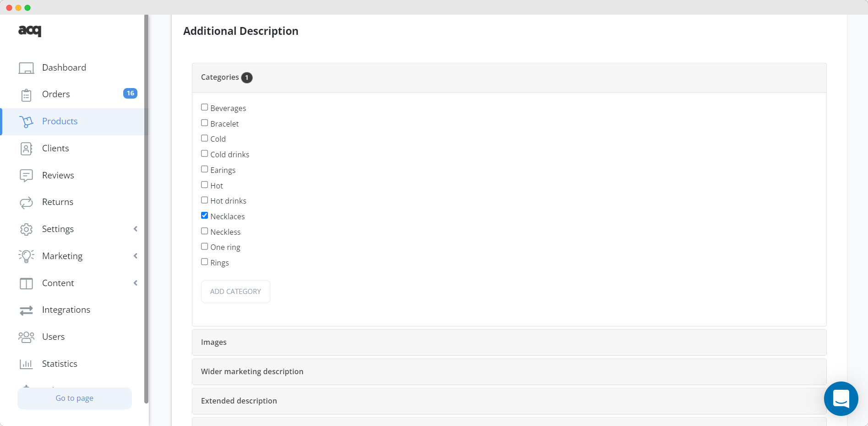Click the Returns arrows icon
The height and width of the screenshot is (426, 868).
tap(26, 202)
